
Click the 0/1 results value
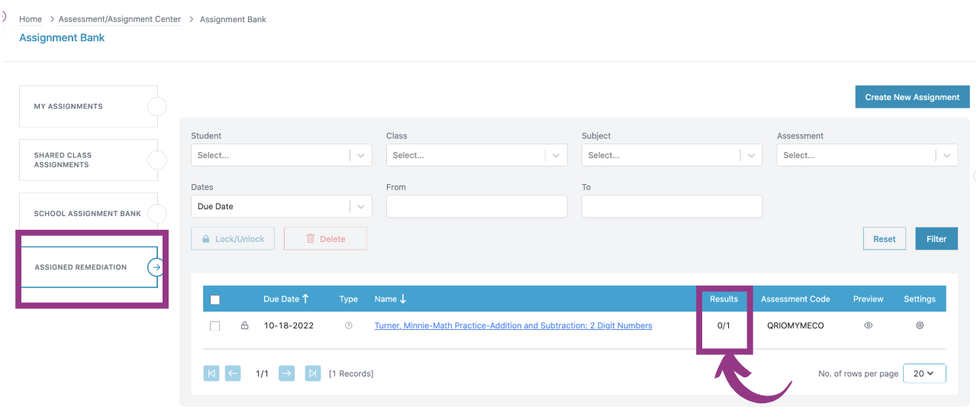coord(724,325)
